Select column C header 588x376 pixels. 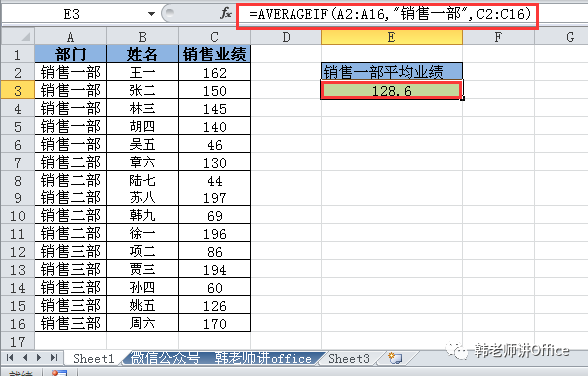tap(214, 37)
